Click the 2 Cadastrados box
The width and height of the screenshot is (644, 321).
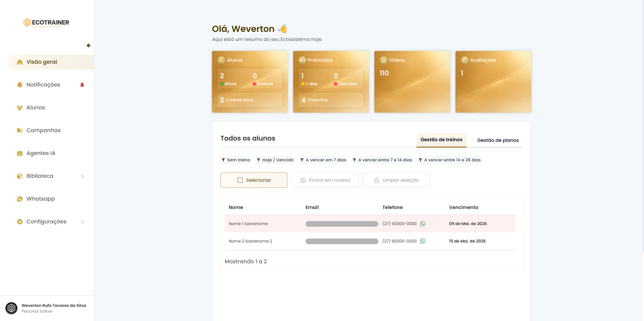point(250,100)
